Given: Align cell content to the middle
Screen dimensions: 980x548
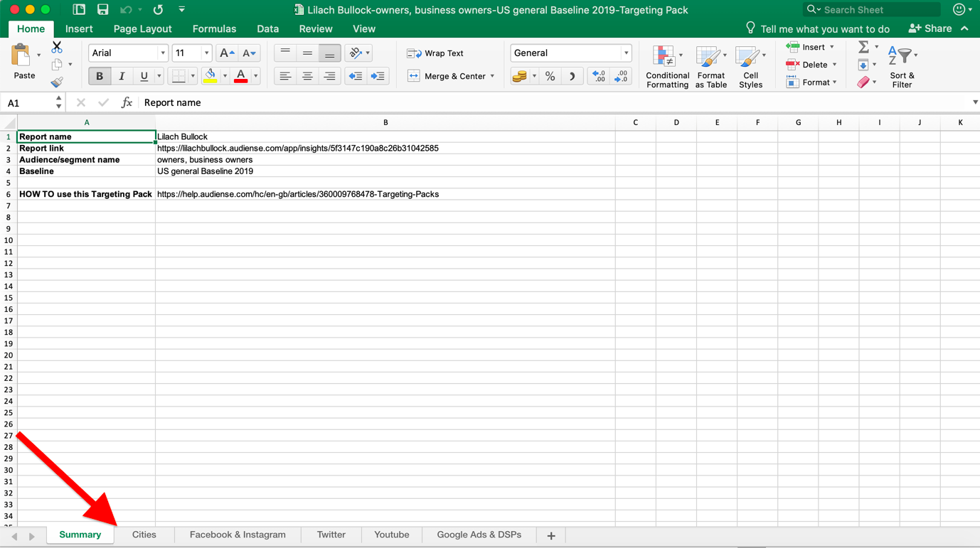Looking at the screenshot, I should coord(307,53).
